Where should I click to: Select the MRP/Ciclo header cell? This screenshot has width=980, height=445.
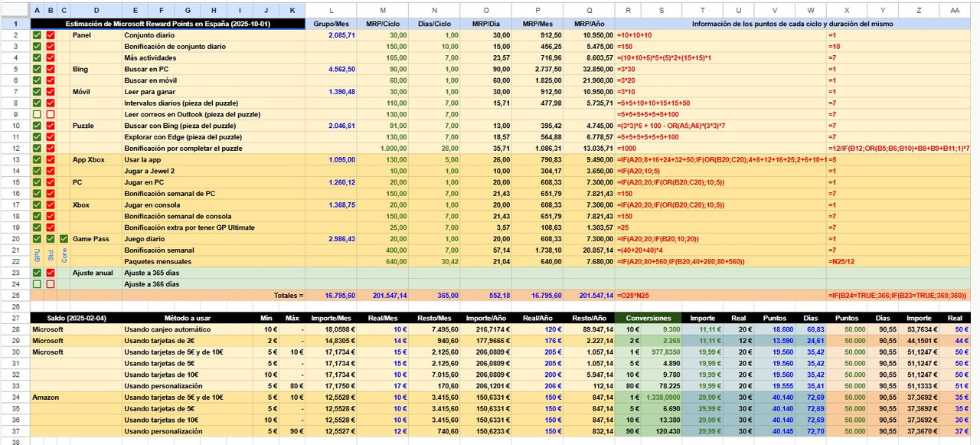pyautogui.click(x=382, y=24)
